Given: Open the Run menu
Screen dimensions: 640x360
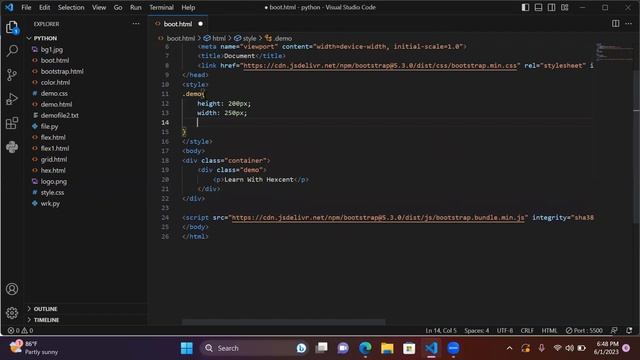Looking at the screenshot, I should tap(136, 7).
